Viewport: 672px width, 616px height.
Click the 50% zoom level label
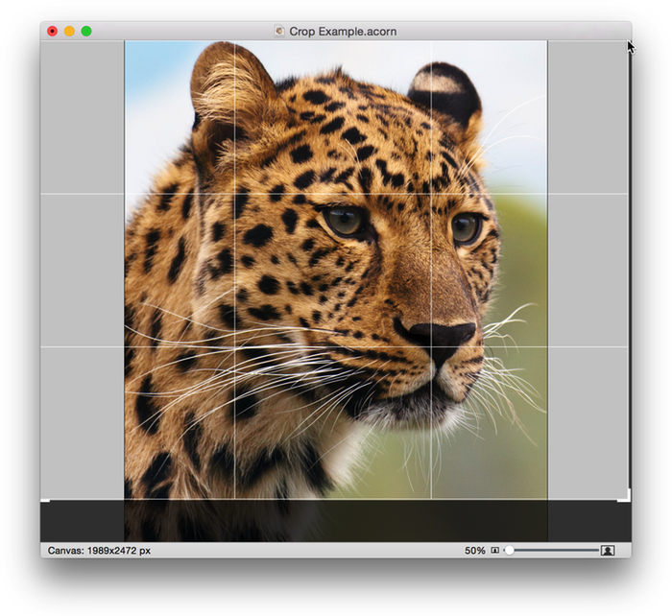pyautogui.click(x=474, y=551)
